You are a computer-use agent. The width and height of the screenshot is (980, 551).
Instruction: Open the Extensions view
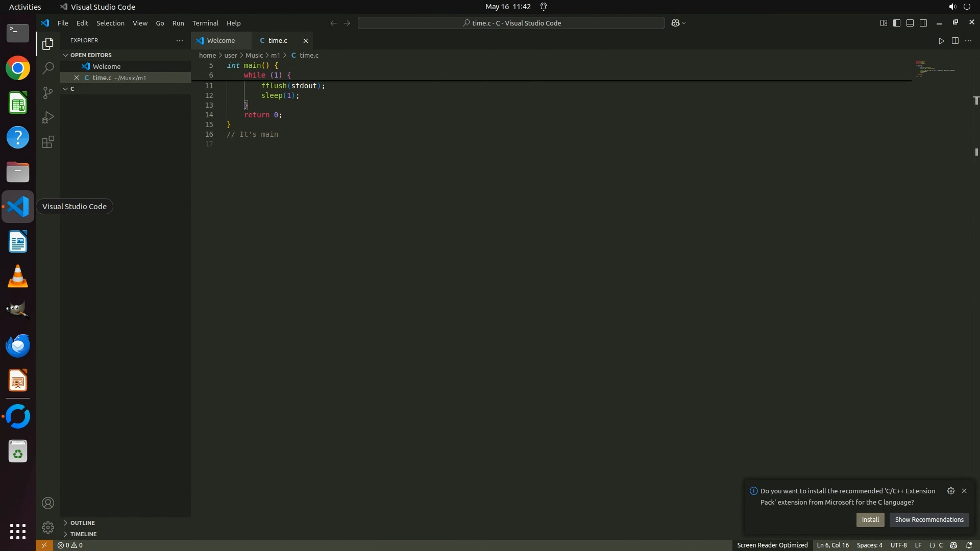click(48, 142)
